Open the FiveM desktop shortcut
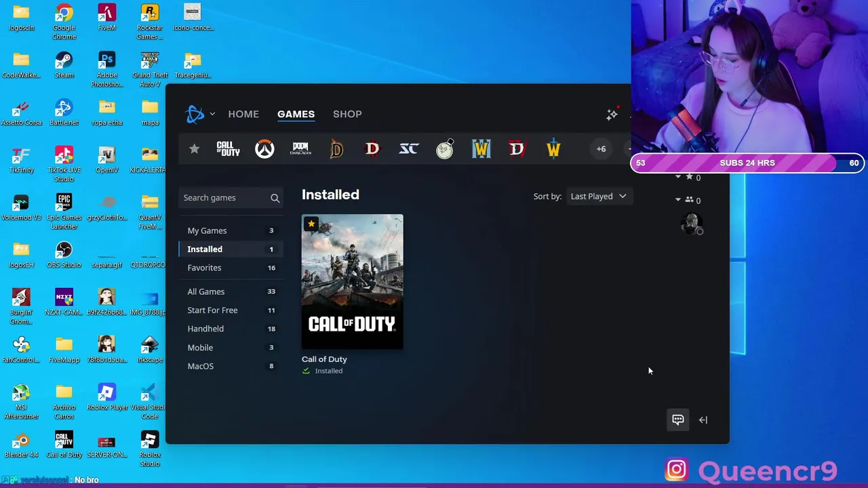Image resolution: width=868 pixels, height=488 pixels. 106,18
